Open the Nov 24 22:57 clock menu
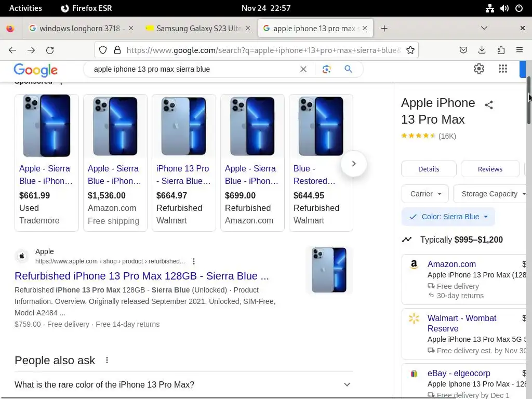 tap(266, 8)
